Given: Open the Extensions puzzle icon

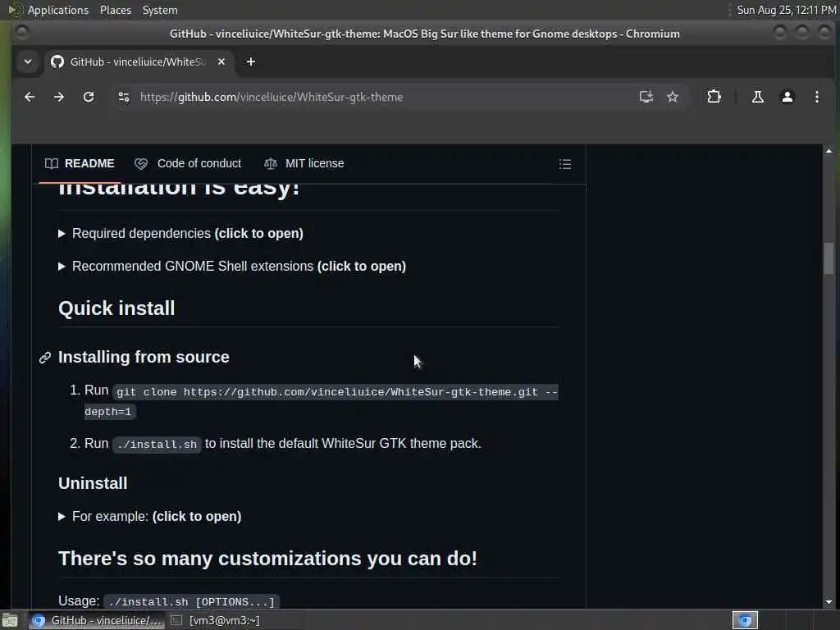Looking at the screenshot, I should tap(714, 97).
